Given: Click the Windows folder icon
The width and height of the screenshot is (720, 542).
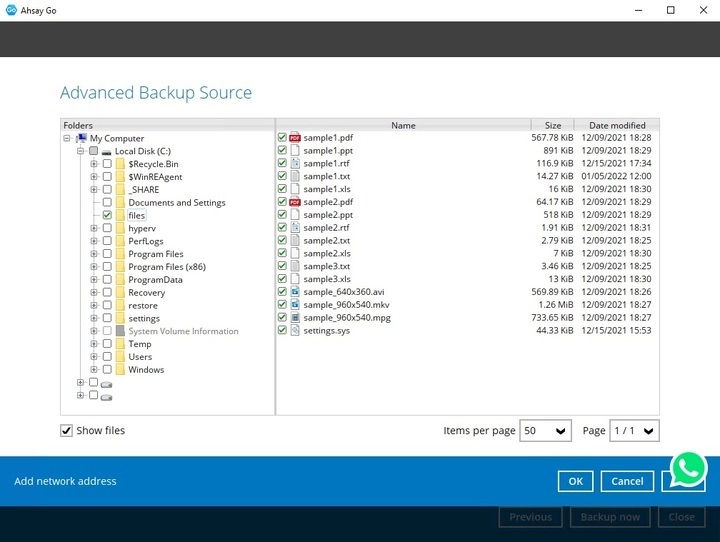Looking at the screenshot, I should (120, 370).
